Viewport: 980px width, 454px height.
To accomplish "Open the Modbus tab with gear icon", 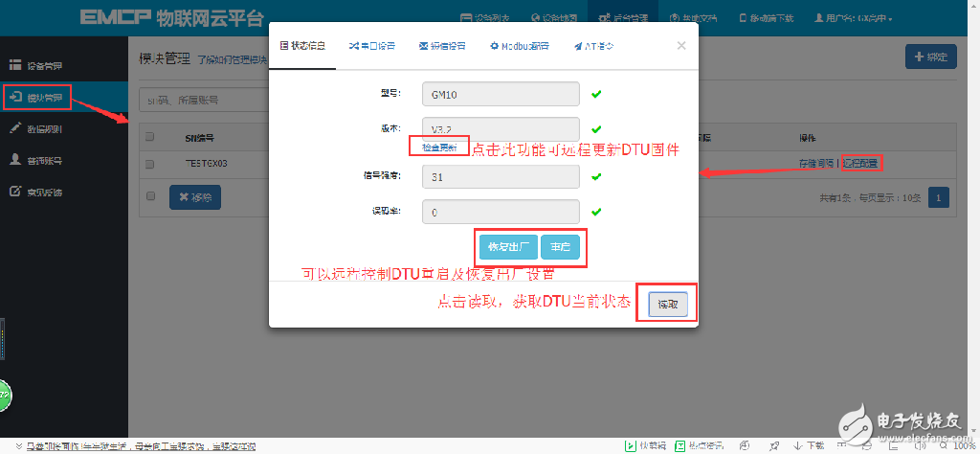I will pyautogui.click(x=520, y=46).
